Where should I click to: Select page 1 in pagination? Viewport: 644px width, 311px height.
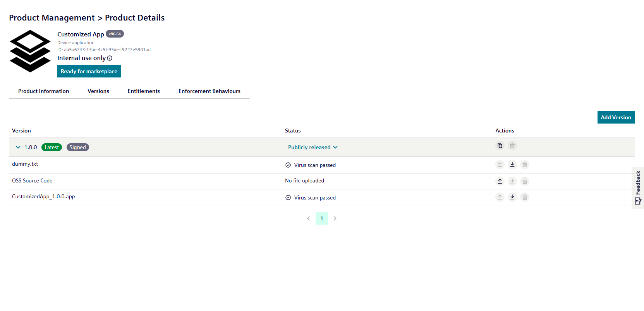point(322,218)
